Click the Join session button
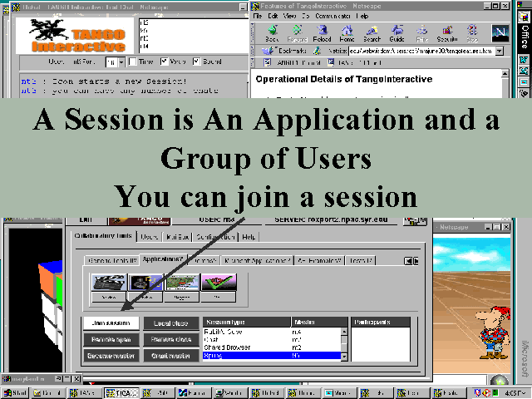 coord(111,323)
